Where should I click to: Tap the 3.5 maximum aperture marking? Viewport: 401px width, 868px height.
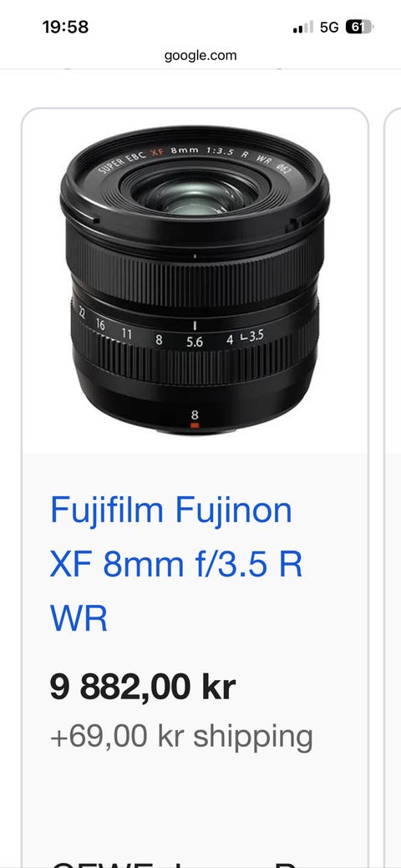point(256,336)
